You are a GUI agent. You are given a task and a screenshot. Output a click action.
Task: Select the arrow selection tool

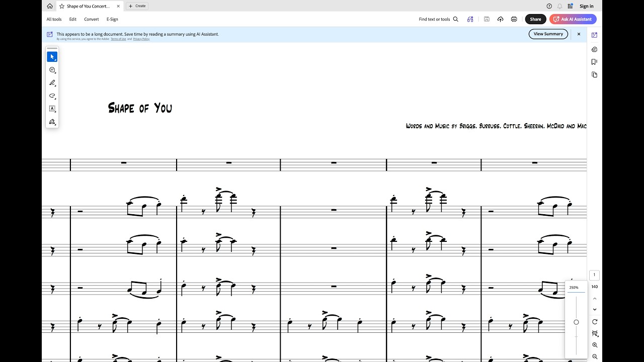(52, 57)
